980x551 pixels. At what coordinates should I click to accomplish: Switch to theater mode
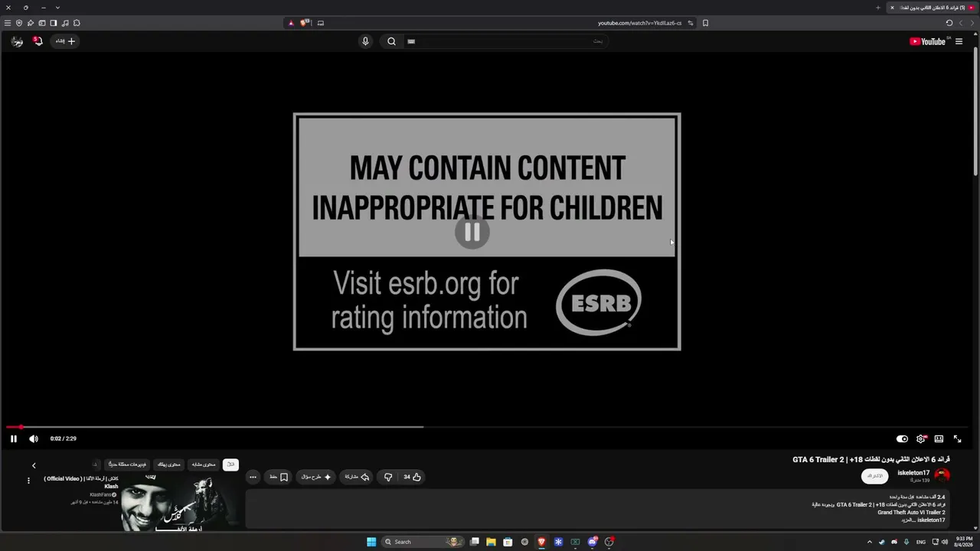939,439
